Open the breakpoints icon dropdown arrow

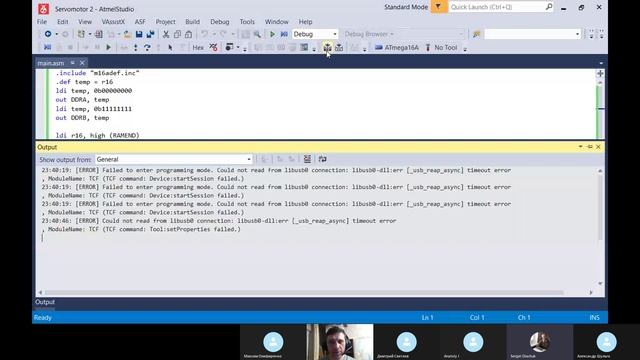238,48
